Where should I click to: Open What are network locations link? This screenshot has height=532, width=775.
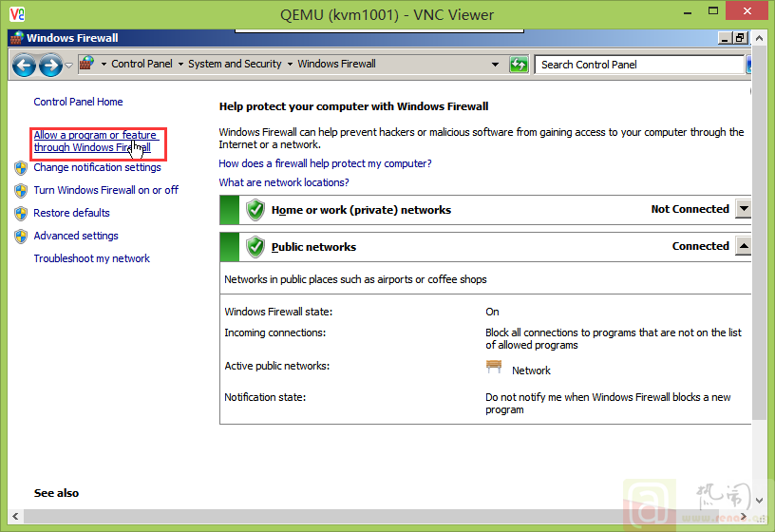(x=284, y=182)
